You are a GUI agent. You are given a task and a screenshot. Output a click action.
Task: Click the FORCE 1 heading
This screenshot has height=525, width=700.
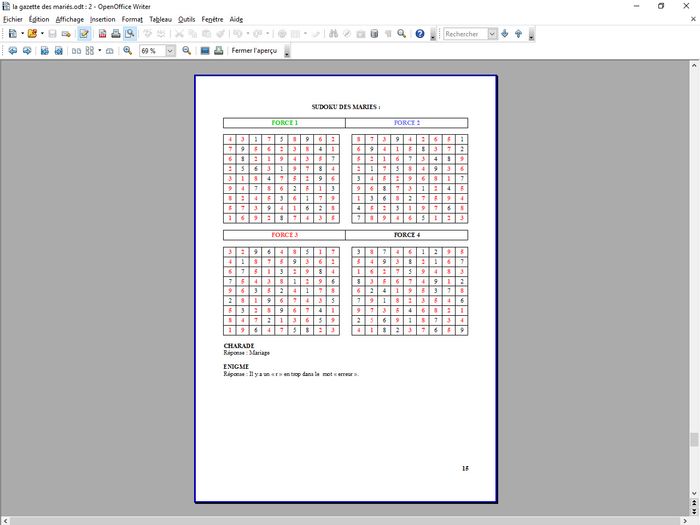tap(284, 123)
